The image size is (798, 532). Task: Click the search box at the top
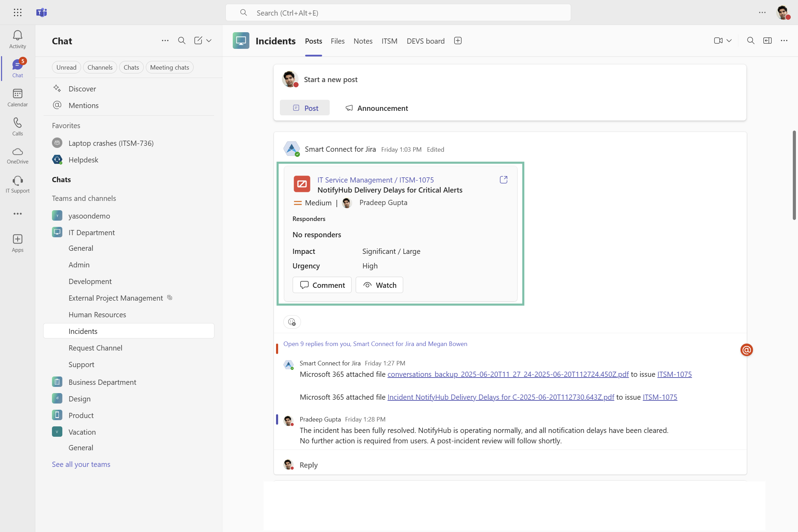(x=398, y=13)
